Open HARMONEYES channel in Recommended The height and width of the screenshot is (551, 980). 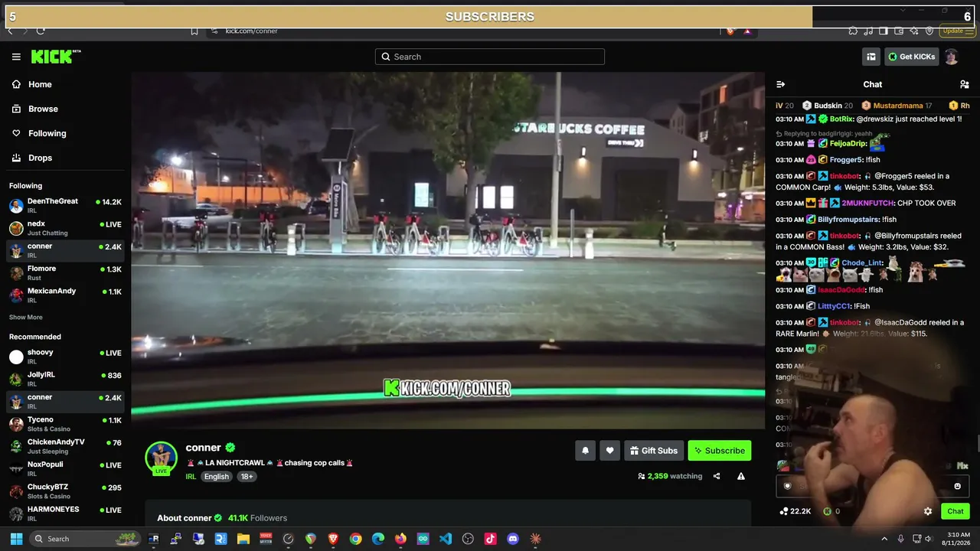point(64,514)
